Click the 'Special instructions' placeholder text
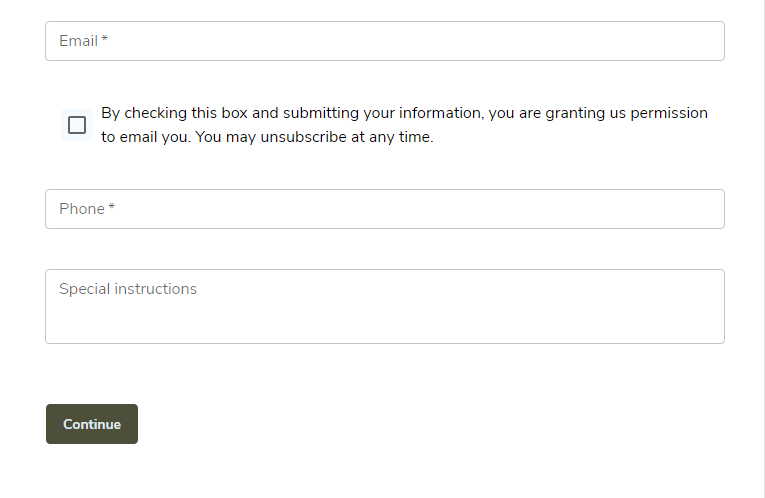The width and height of the screenshot is (765, 498). coord(128,289)
